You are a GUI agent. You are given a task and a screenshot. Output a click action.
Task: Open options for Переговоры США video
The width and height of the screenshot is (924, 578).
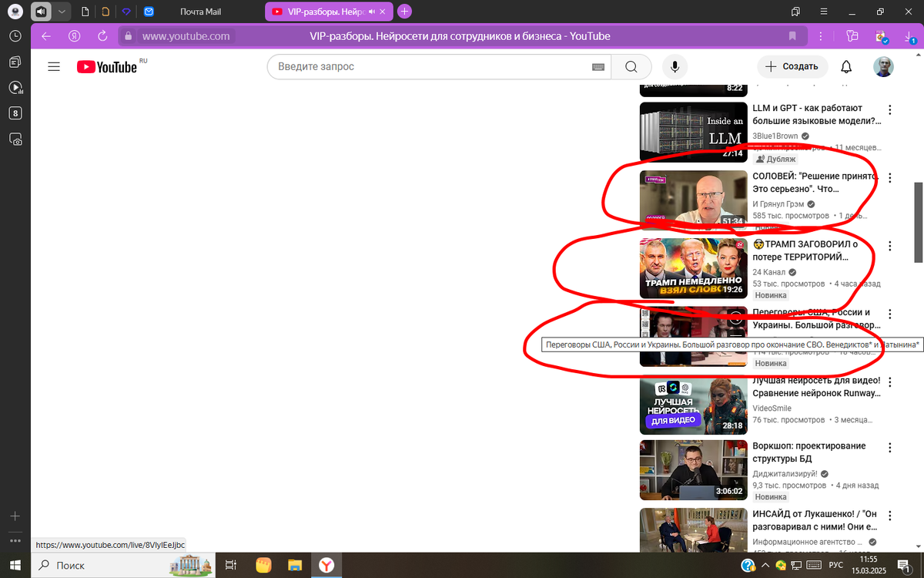(x=890, y=314)
